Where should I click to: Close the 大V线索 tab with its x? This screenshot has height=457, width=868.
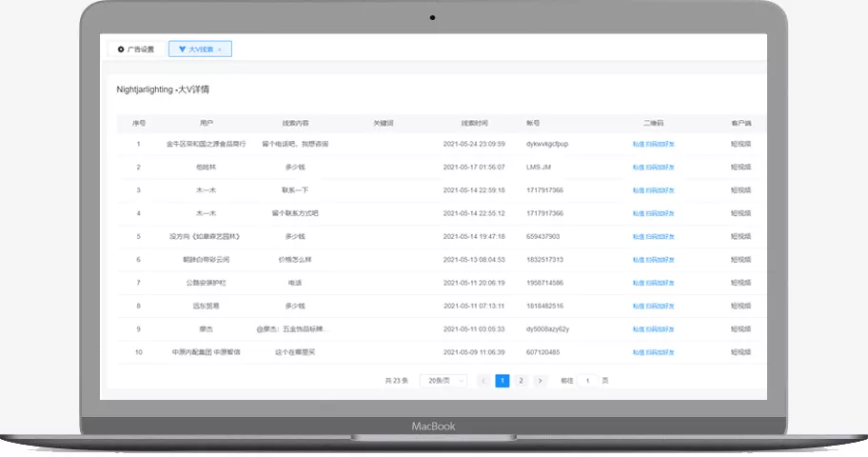[x=220, y=50]
